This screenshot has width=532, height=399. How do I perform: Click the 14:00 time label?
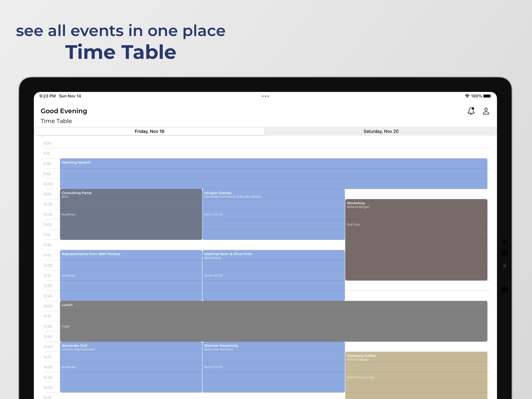[48, 347]
